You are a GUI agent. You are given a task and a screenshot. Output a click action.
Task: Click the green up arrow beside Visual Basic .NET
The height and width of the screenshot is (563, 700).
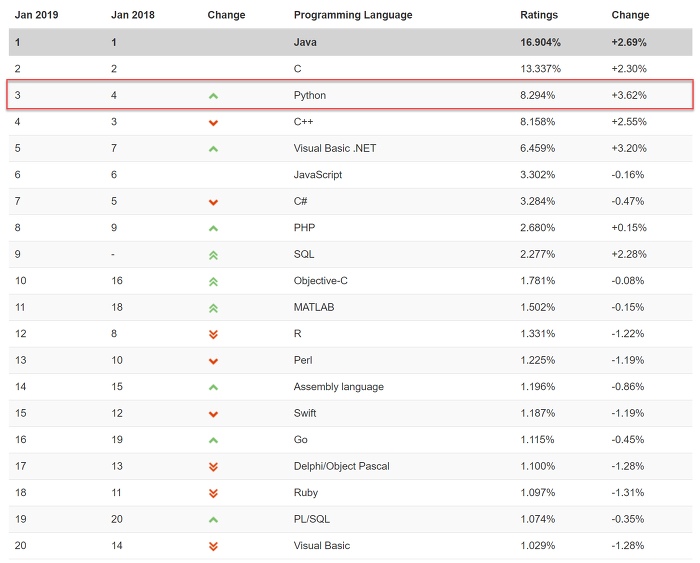[213, 149]
